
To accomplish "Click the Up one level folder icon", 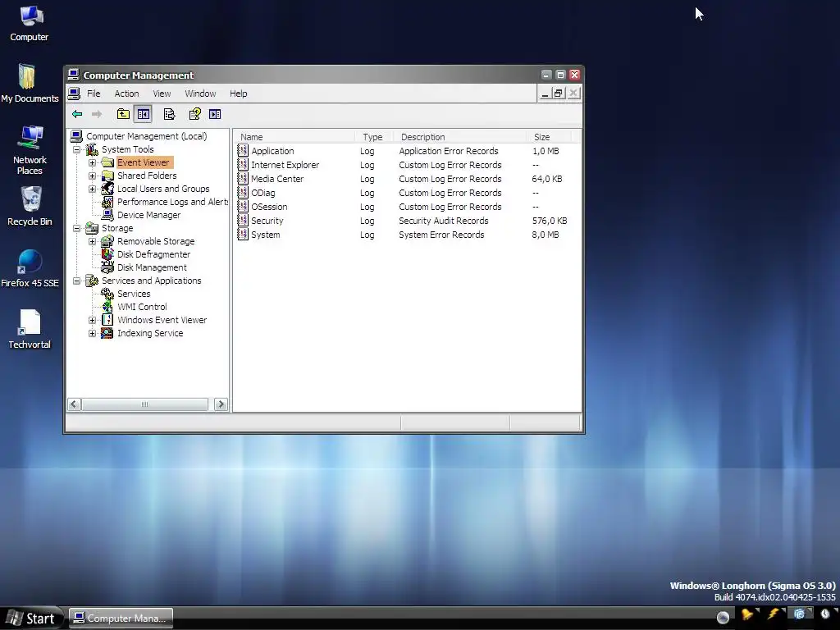I will 123,114.
